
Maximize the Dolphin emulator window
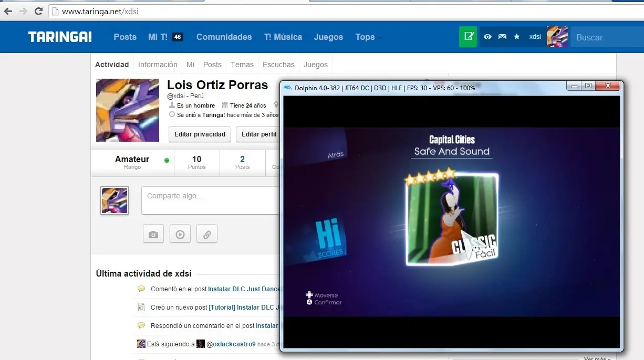588,86
